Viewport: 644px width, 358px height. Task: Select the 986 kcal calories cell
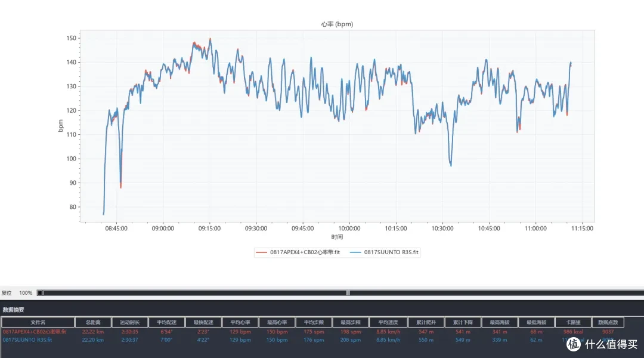tap(573, 332)
